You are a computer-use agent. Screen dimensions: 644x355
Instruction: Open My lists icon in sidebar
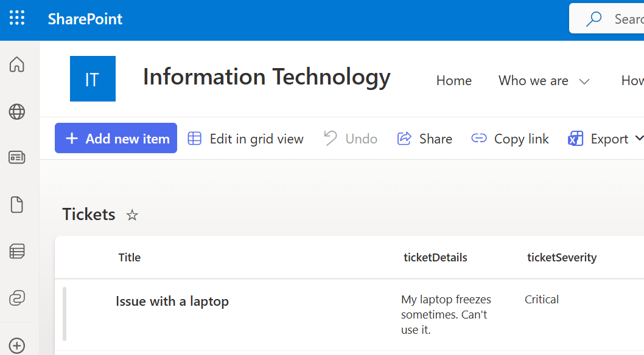[17, 250]
